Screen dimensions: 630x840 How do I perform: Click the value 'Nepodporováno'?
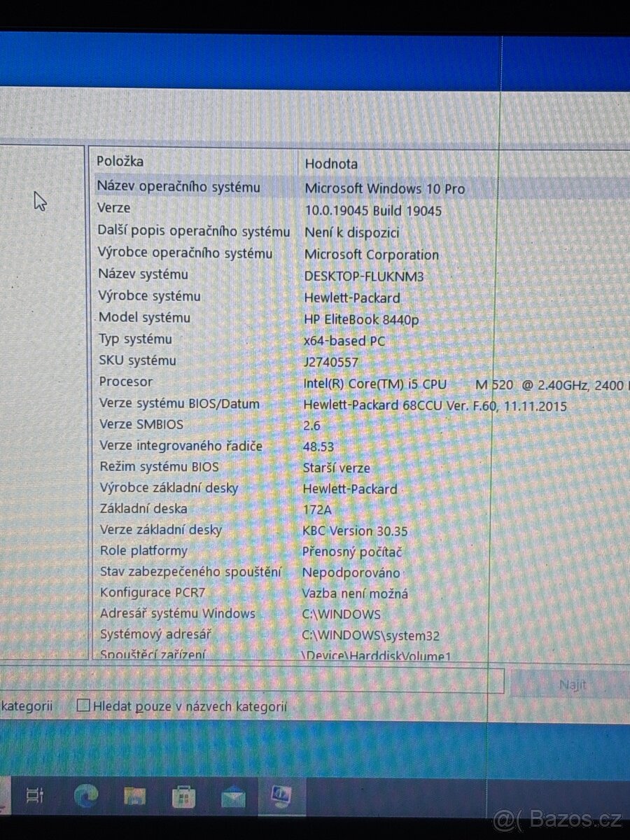pyautogui.click(x=351, y=573)
